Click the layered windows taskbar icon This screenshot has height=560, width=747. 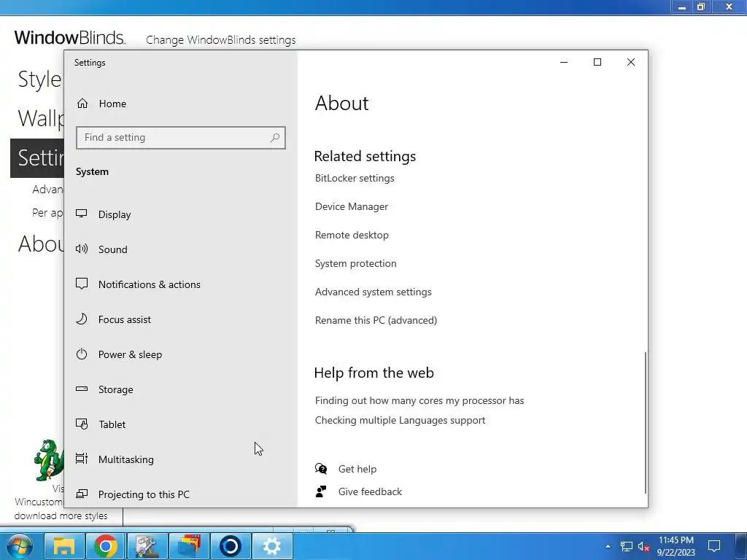pyautogui.click(x=189, y=546)
